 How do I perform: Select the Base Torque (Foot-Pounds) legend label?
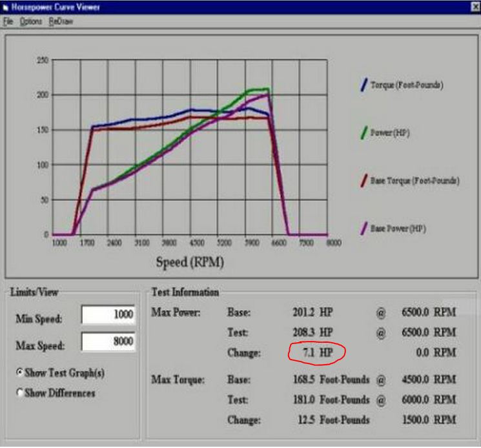pyautogui.click(x=414, y=181)
